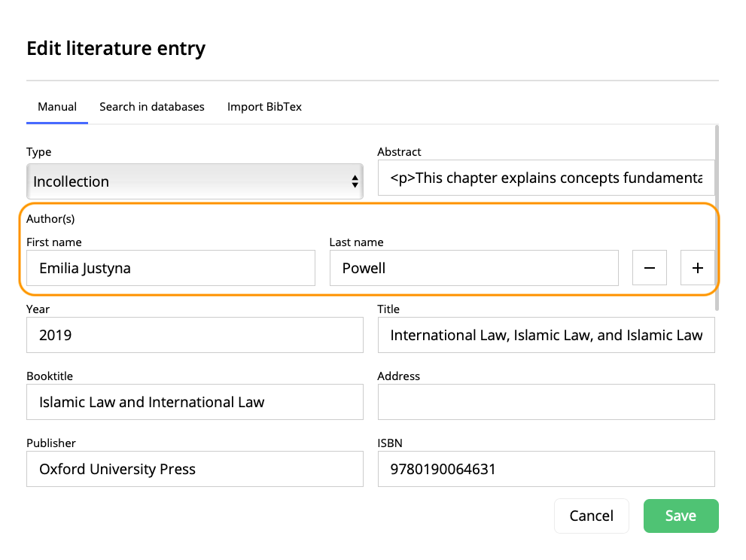
Task: Edit the ISBN field 9780190064631
Action: 547,469
